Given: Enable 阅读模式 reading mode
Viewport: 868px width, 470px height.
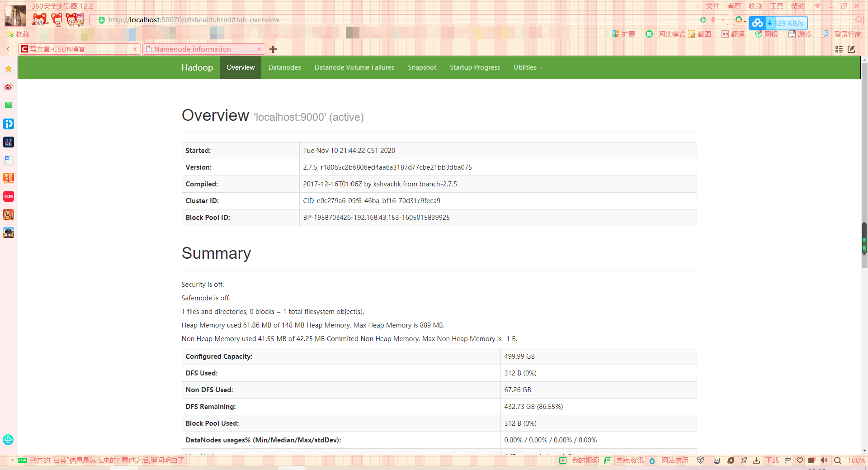Looking at the screenshot, I should click(x=665, y=34).
